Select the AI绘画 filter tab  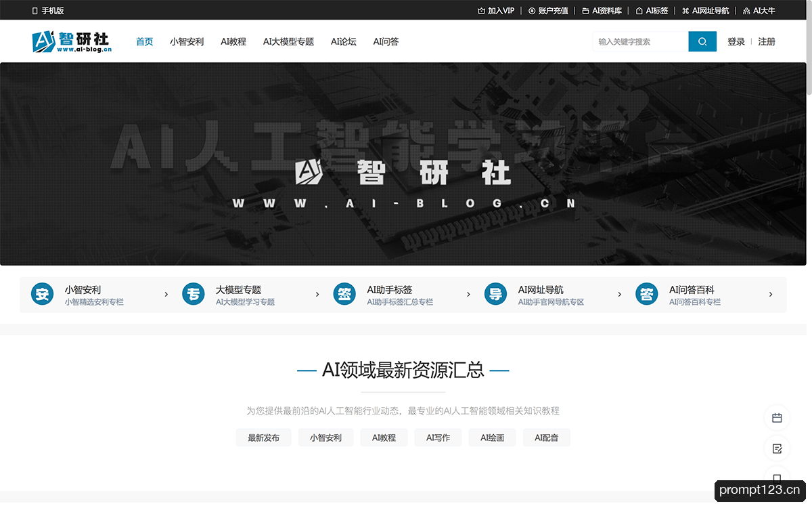pyautogui.click(x=492, y=438)
